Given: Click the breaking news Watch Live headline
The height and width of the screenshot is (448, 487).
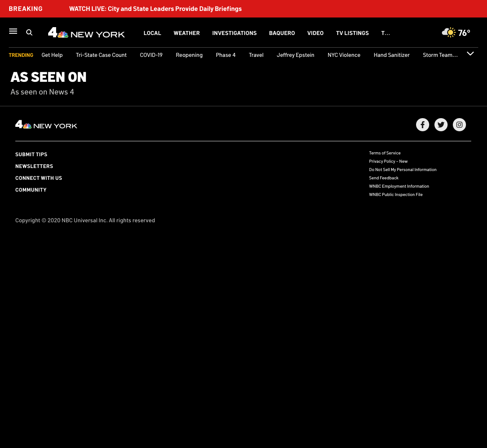Looking at the screenshot, I should [x=155, y=9].
